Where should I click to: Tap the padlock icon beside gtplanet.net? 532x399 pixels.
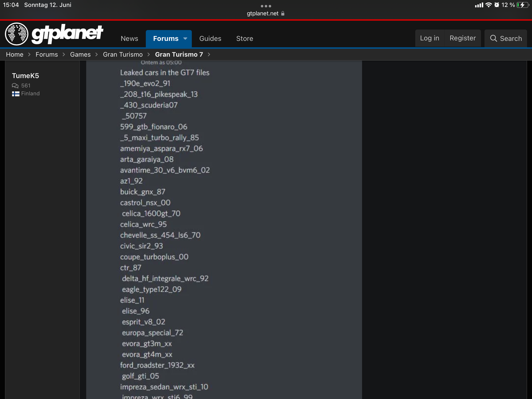coord(283,14)
